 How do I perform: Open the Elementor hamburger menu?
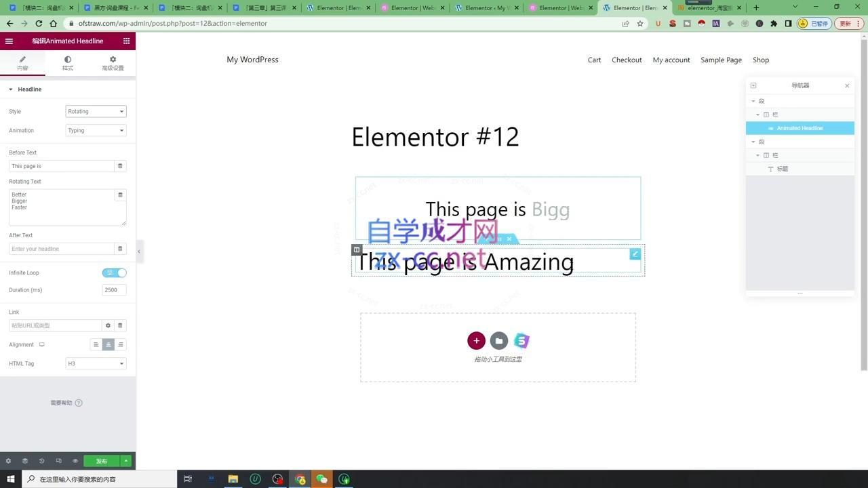point(9,41)
